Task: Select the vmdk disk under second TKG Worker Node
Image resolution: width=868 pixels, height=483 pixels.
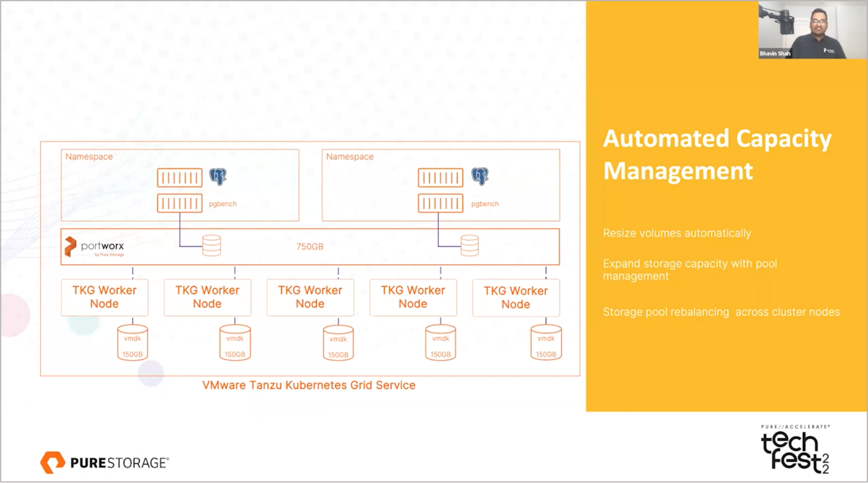Action: 235,343
